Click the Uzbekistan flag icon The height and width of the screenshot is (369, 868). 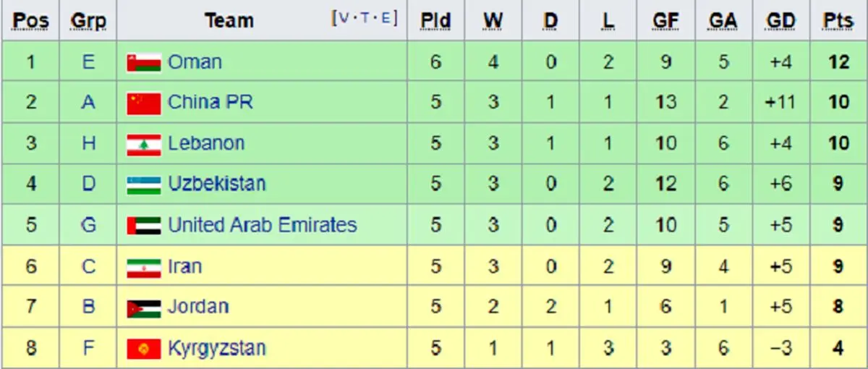point(143,184)
